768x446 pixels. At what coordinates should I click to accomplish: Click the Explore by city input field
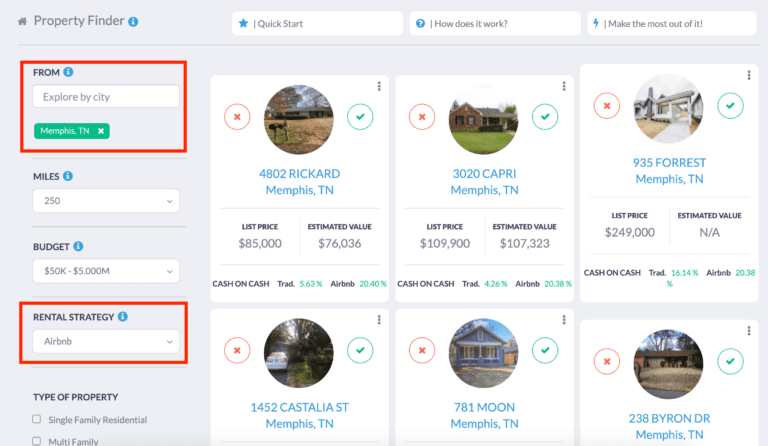[x=105, y=97]
